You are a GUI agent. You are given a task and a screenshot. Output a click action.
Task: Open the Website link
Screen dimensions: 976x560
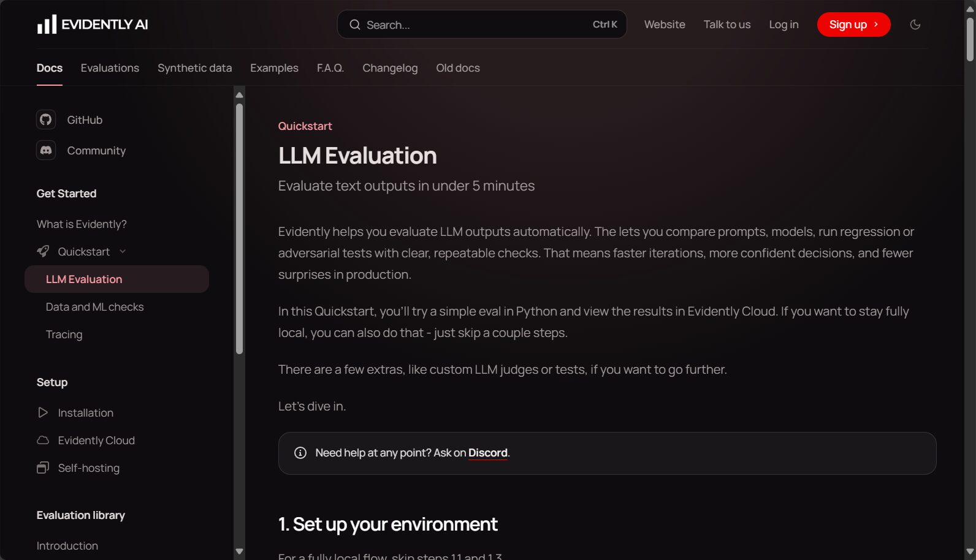665,25
